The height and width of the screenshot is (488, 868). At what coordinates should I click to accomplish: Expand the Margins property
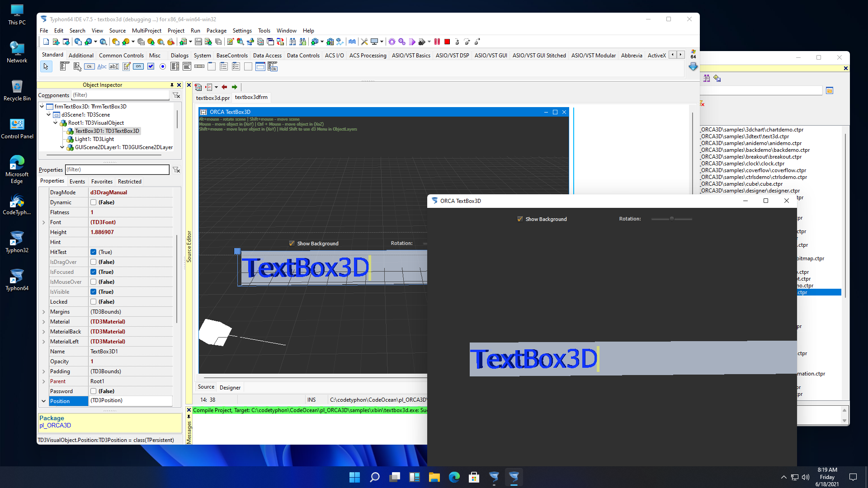(x=44, y=312)
